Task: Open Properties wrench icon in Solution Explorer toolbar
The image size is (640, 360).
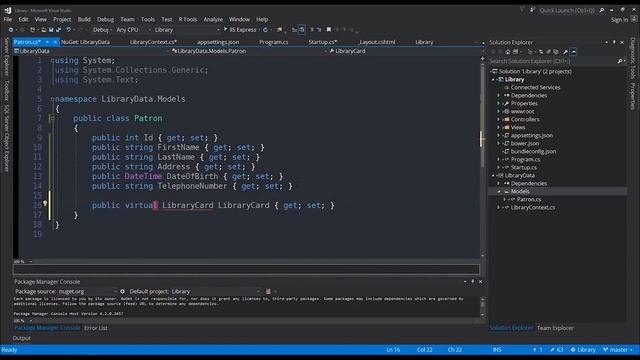Action: (x=565, y=52)
